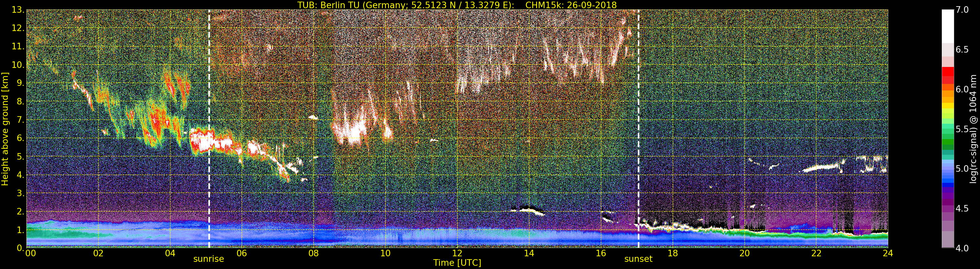The image size is (980, 269).
Task: Click the "12" tick on the time axis
Action: pyautogui.click(x=457, y=253)
